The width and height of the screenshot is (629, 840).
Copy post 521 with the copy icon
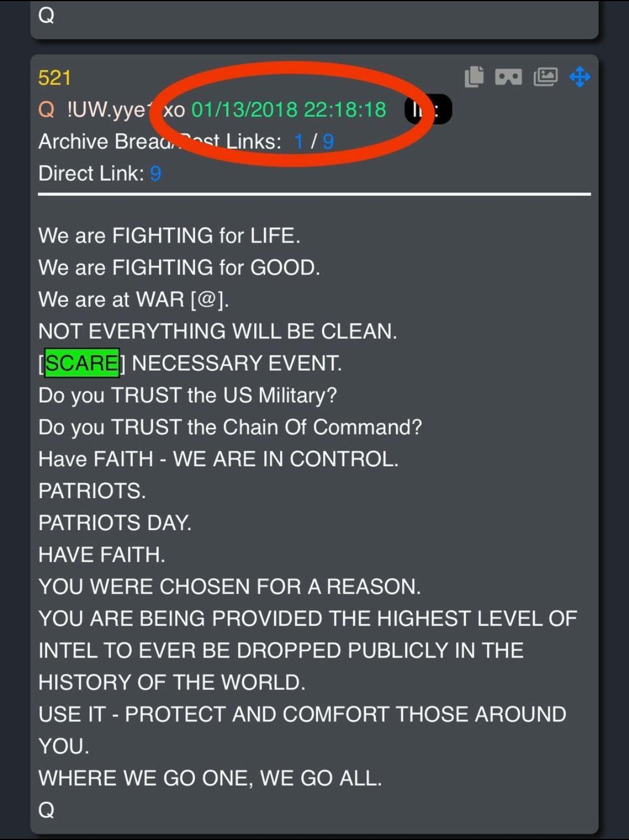pyautogui.click(x=474, y=77)
